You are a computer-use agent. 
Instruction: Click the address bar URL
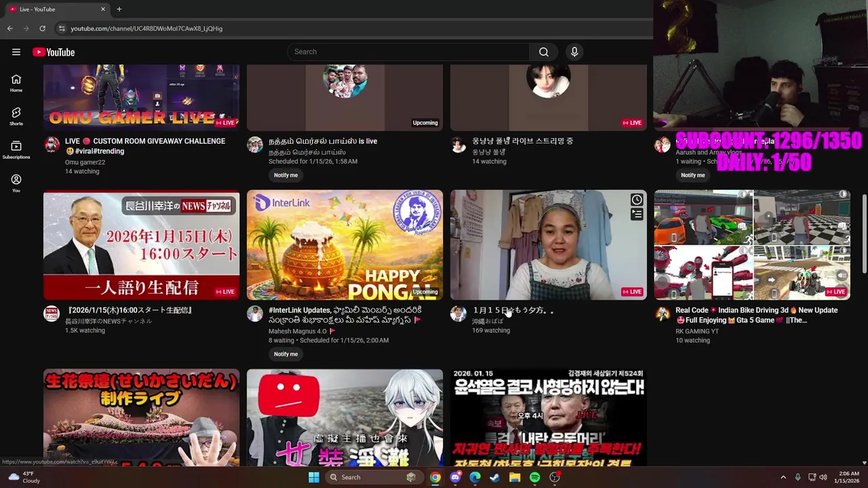tap(146, 28)
